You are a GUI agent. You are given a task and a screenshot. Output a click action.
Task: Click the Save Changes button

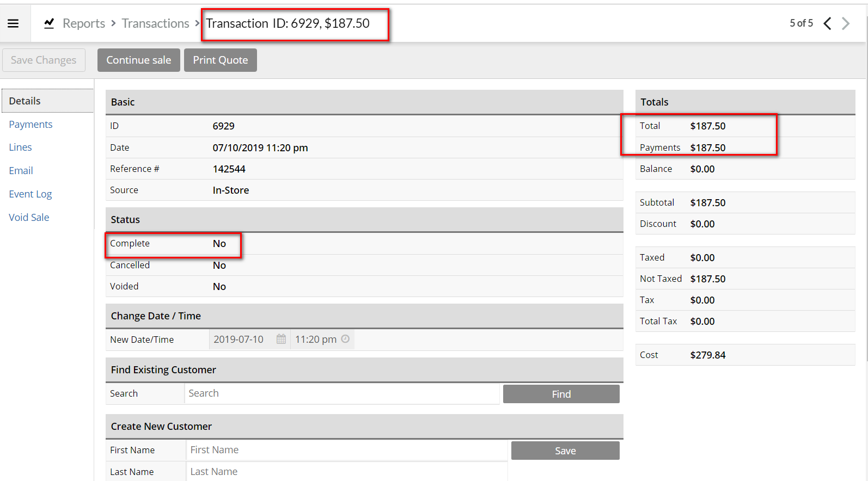pos(44,60)
